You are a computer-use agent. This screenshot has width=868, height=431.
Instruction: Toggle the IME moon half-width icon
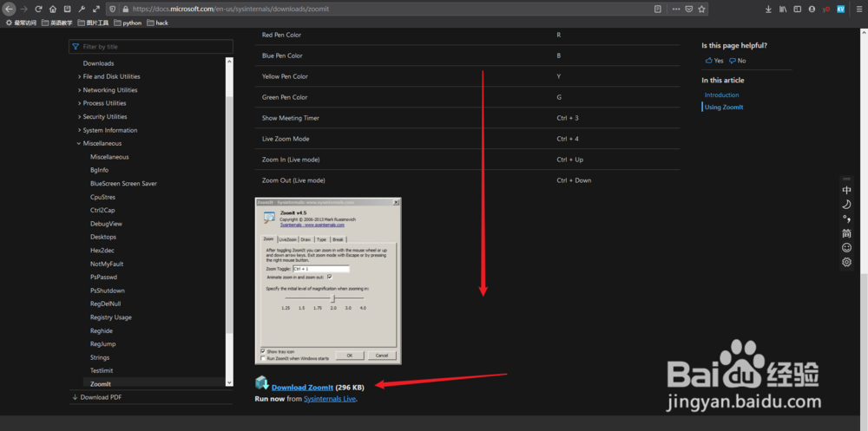click(x=846, y=204)
